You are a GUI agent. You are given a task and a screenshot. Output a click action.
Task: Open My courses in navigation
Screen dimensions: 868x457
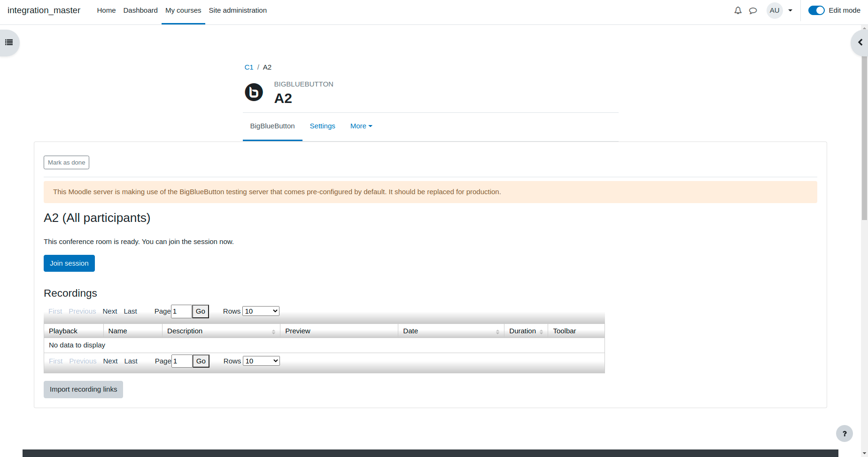(183, 10)
